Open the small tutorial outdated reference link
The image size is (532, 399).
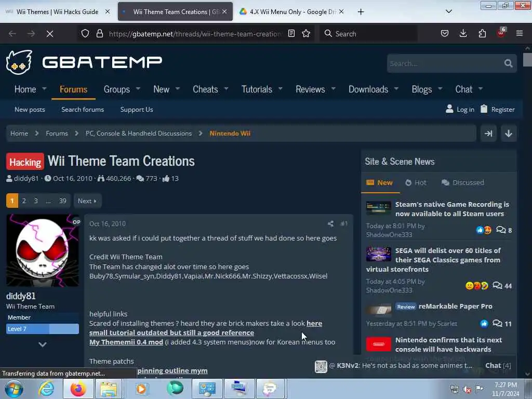point(171,332)
